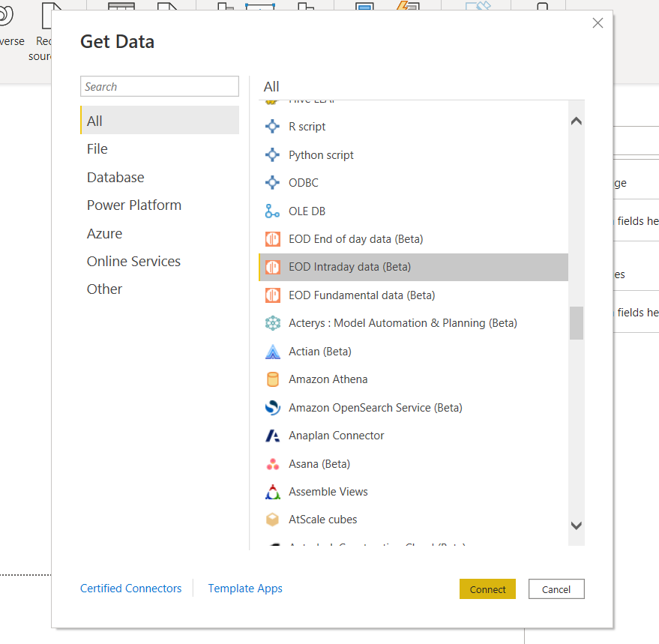Screen dimensions: 659x644
Task: Select 'EOD Fundamental data (Beta)' text
Action: [361, 295]
